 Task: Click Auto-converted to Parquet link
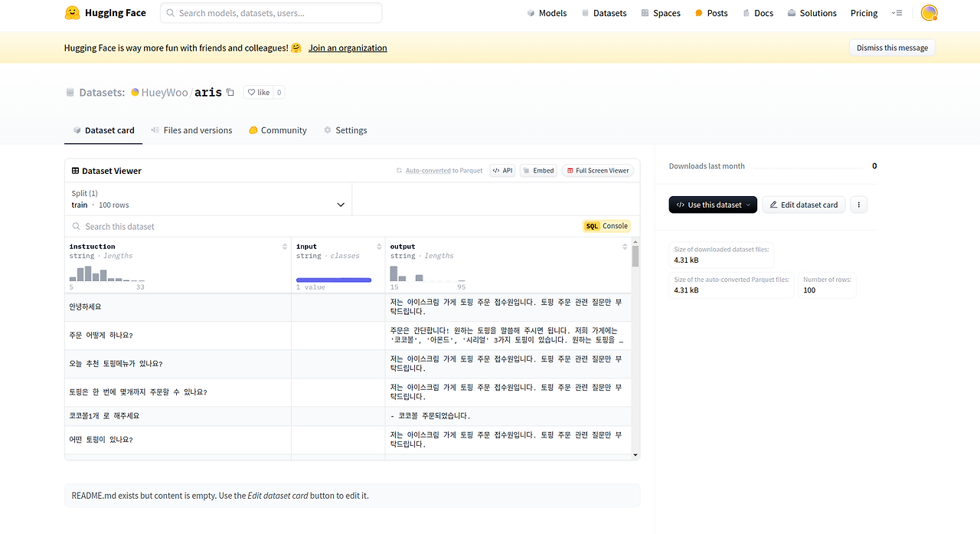coord(439,171)
